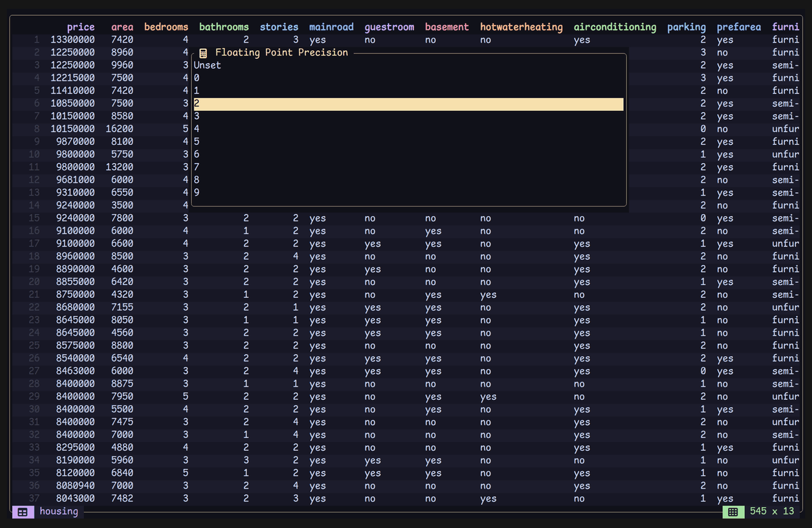
Task: Select the basement column header
Action: pyautogui.click(x=447, y=27)
